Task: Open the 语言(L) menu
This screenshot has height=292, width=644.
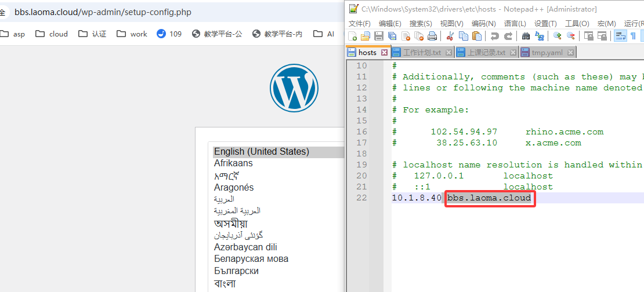Action: tap(515, 23)
